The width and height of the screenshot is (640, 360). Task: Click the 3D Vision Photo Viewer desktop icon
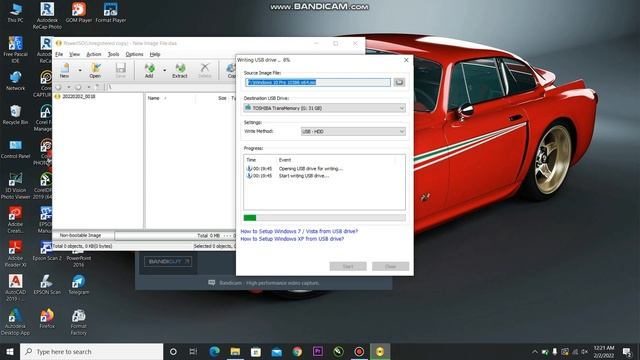[x=15, y=186]
